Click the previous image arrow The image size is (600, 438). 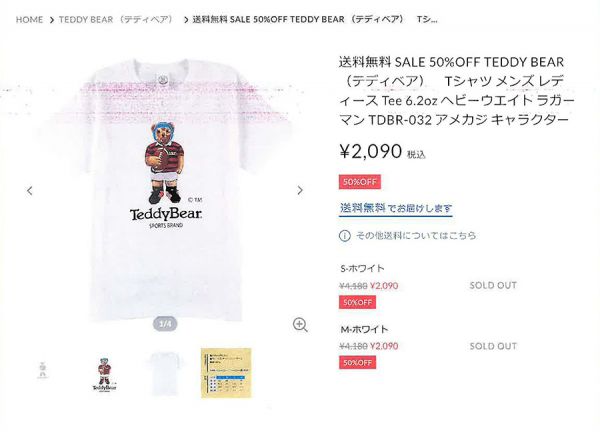(30, 190)
